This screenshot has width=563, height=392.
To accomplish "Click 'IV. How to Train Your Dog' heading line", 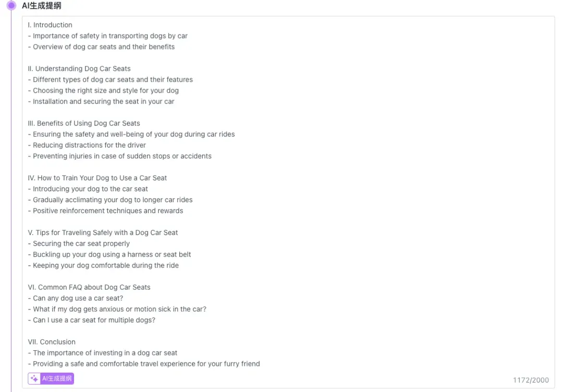I will tap(97, 178).
